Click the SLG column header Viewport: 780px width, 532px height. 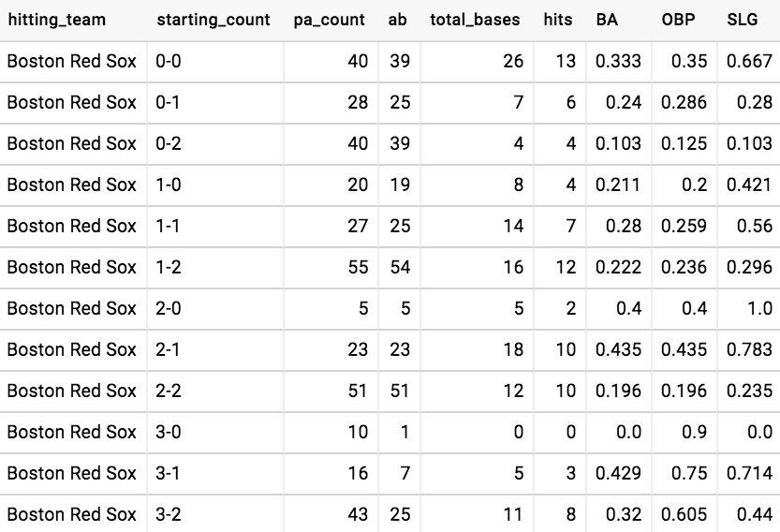tap(743, 20)
